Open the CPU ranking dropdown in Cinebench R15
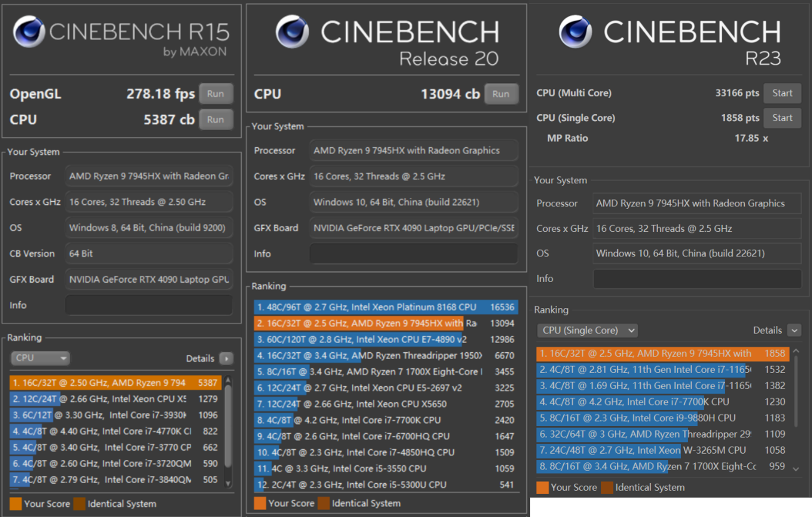This screenshot has width=812, height=517. pos(40,358)
